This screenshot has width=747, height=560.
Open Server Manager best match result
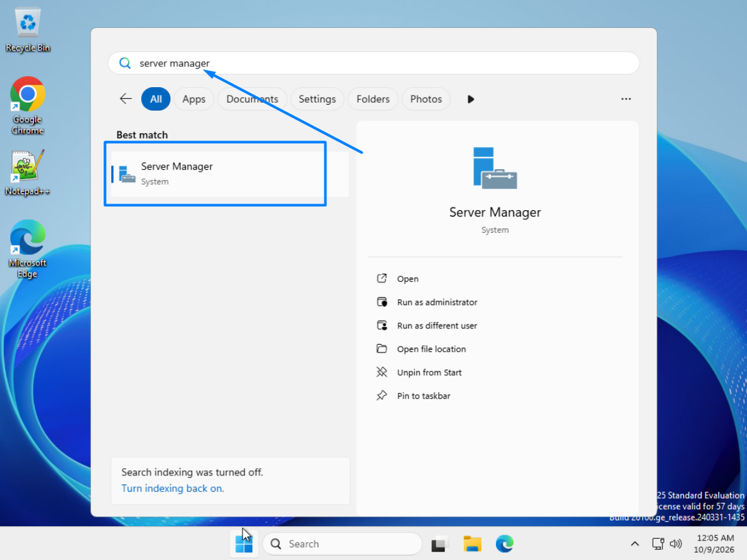tap(230, 174)
